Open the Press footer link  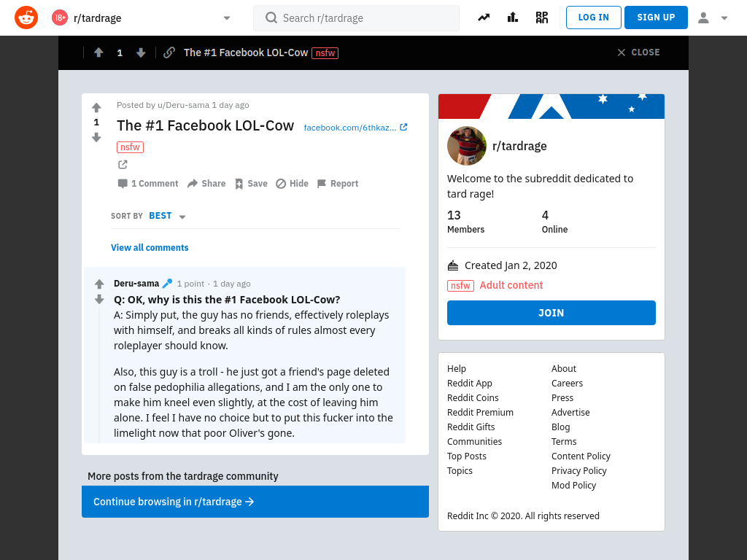(x=562, y=397)
